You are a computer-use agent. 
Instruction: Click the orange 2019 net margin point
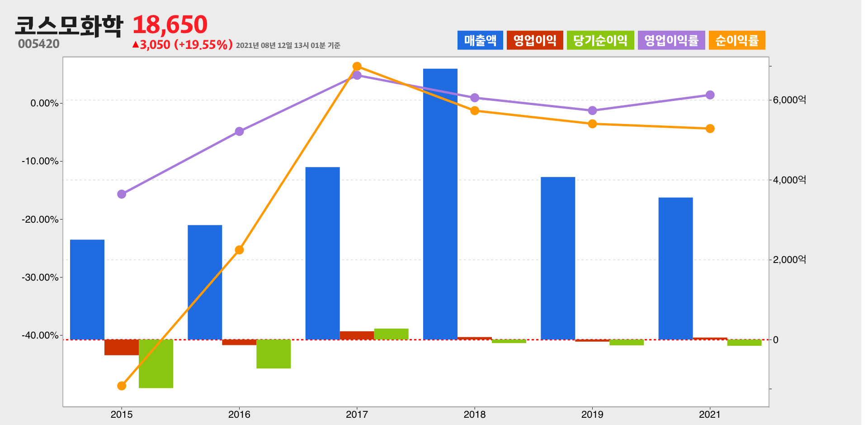593,124
